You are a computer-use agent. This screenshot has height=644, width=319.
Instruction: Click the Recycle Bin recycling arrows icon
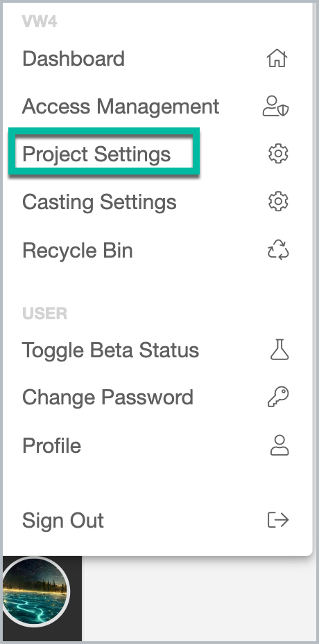point(278,250)
